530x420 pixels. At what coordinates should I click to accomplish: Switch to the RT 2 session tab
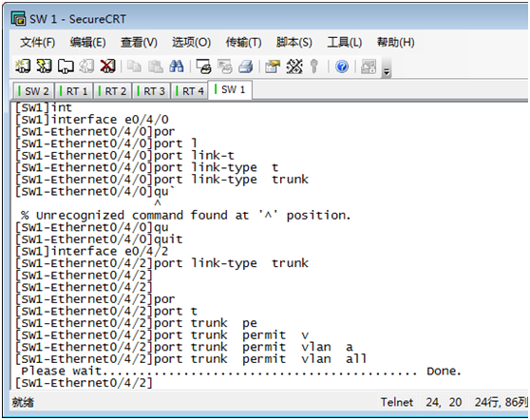pyautogui.click(x=112, y=91)
